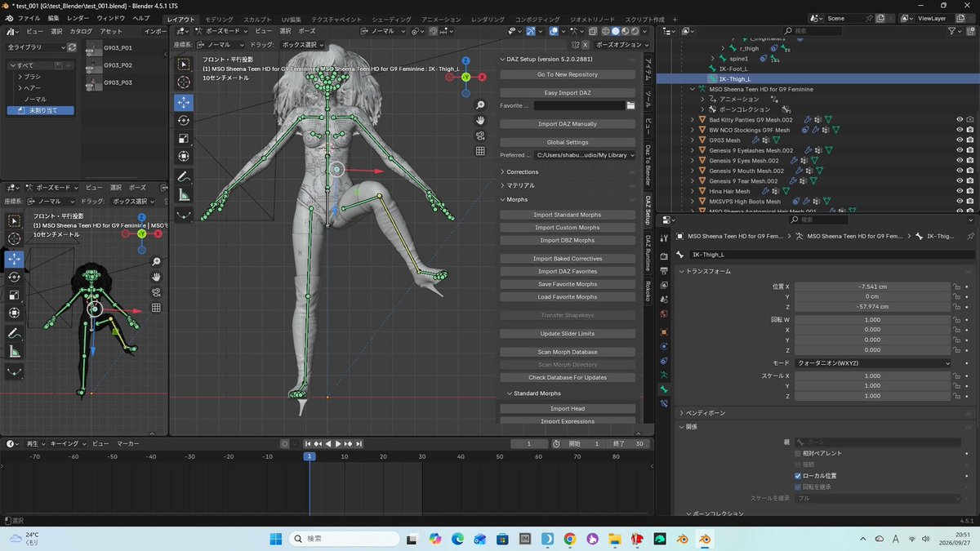Image resolution: width=980 pixels, height=551 pixels.
Task: Click the Import Head button
Action: (x=568, y=408)
